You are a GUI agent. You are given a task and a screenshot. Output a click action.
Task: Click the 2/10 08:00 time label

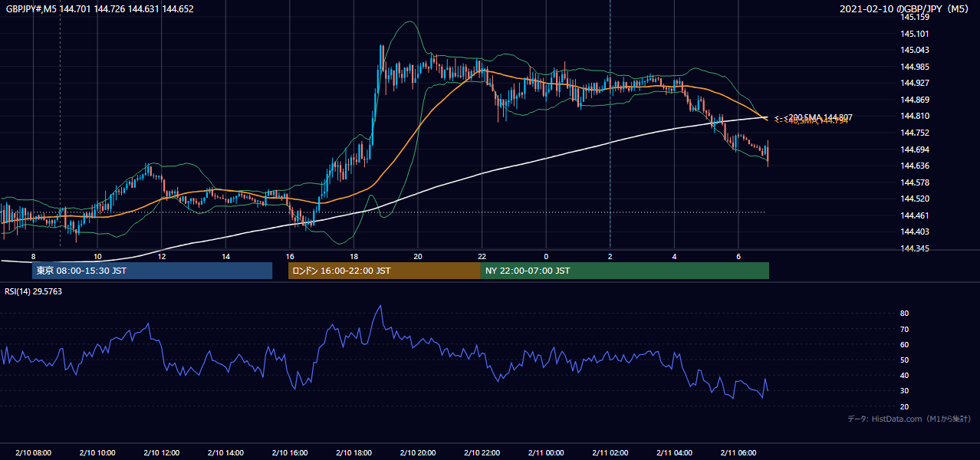[33, 453]
